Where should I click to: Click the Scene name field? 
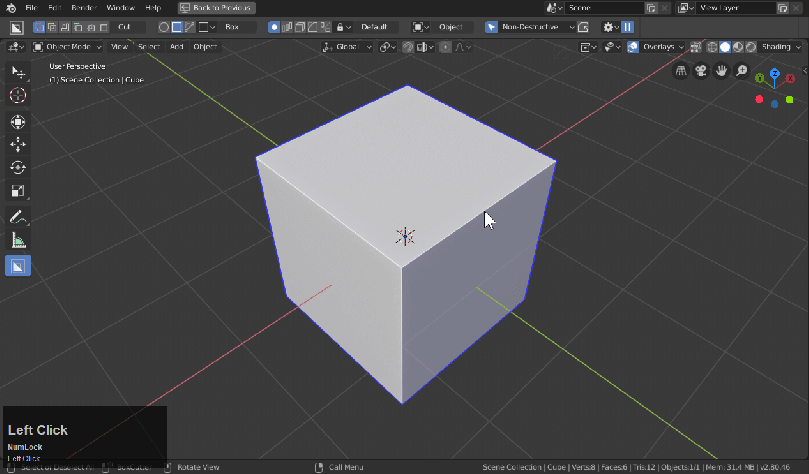click(600, 7)
